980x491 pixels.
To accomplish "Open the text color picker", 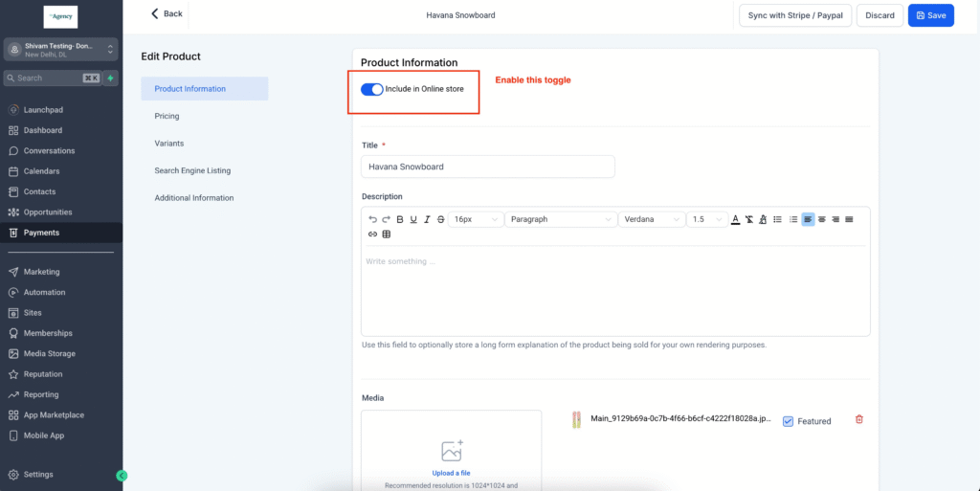I will coord(735,219).
